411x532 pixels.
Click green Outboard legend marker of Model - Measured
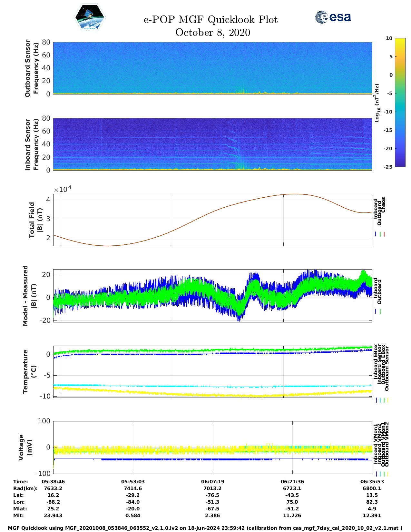coord(380,311)
